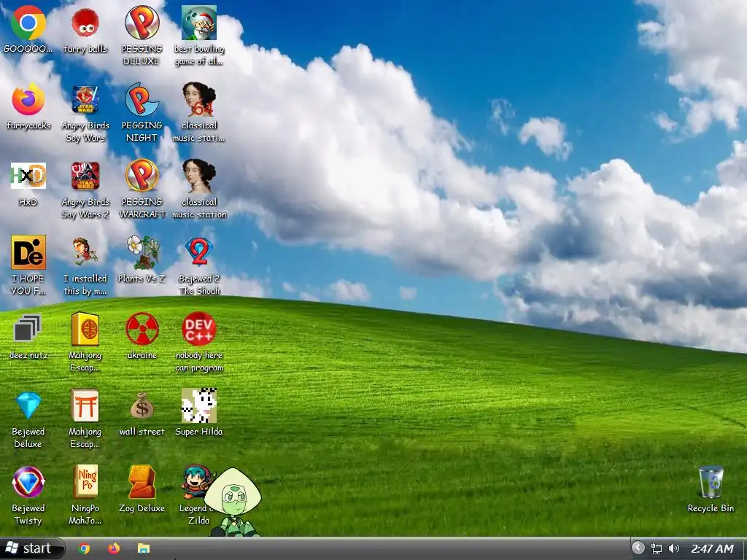
Task: Open the Chrome desktop shortcut labeled GOOOOO...
Action: (28, 23)
